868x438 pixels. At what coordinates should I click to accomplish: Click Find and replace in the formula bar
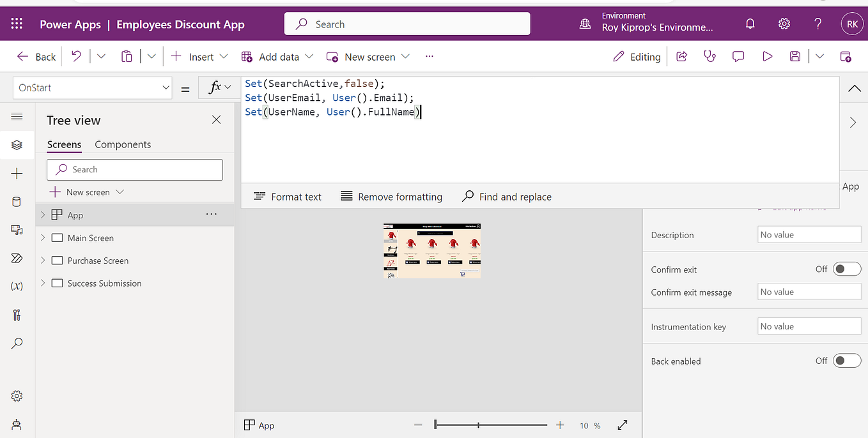click(x=507, y=196)
